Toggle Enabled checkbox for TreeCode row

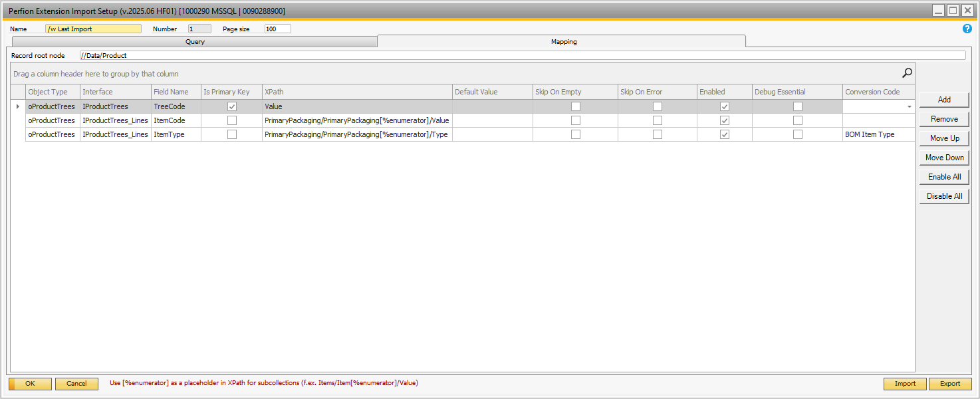[725, 106]
